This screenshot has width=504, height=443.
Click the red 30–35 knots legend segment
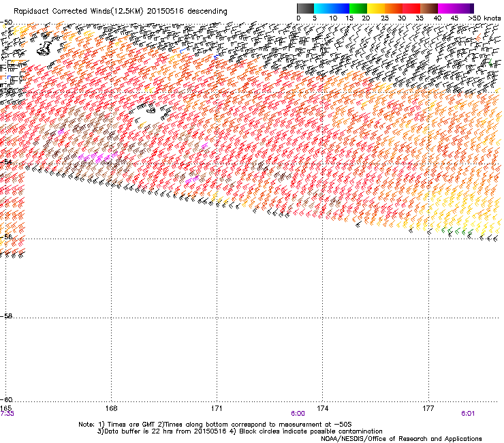411,8
